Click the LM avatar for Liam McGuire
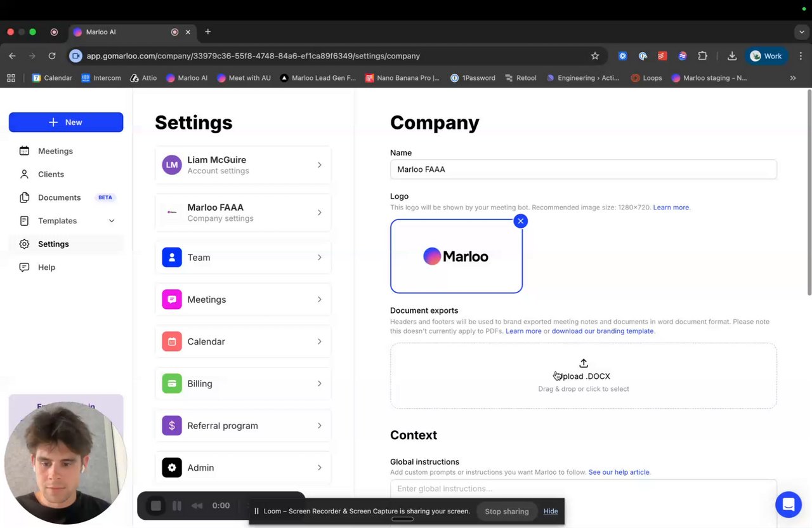 (x=172, y=165)
